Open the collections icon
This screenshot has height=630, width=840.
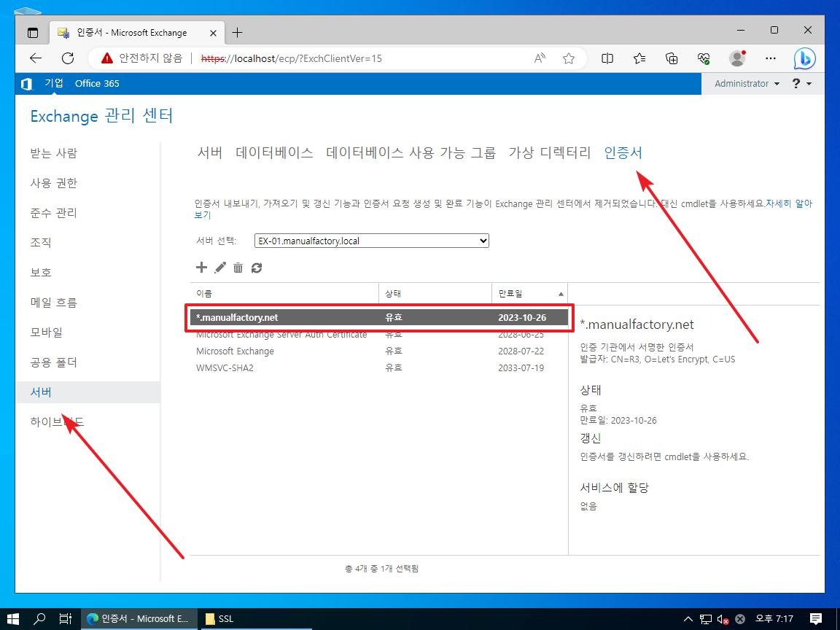click(672, 58)
